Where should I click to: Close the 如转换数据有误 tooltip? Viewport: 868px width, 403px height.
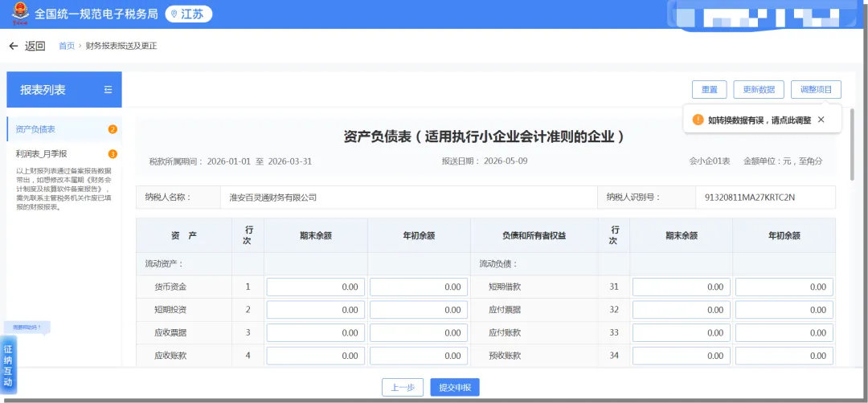tap(821, 120)
